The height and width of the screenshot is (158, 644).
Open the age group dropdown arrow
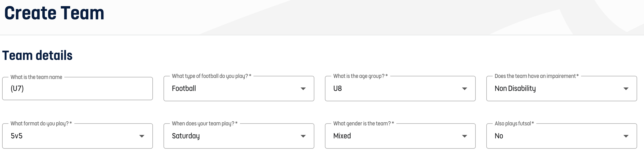point(465,89)
